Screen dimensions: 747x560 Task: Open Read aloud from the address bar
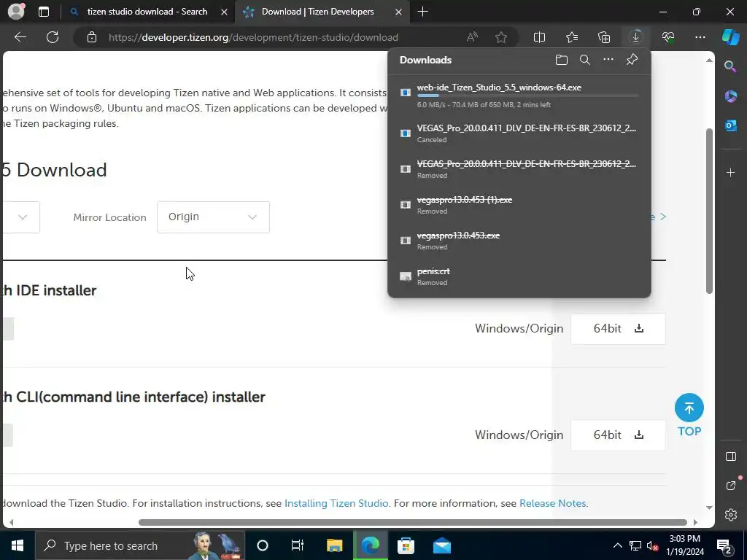472,37
